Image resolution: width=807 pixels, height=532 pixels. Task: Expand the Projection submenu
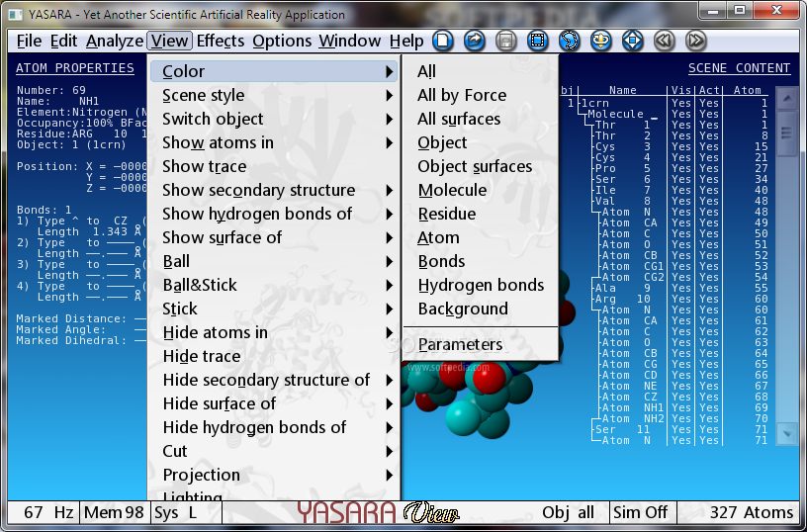(274, 475)
